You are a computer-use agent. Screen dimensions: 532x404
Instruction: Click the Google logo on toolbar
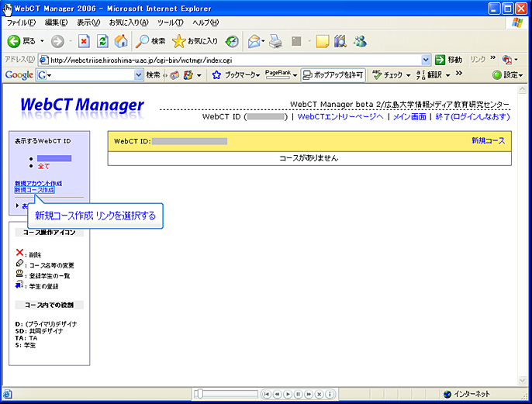[19, 75]
